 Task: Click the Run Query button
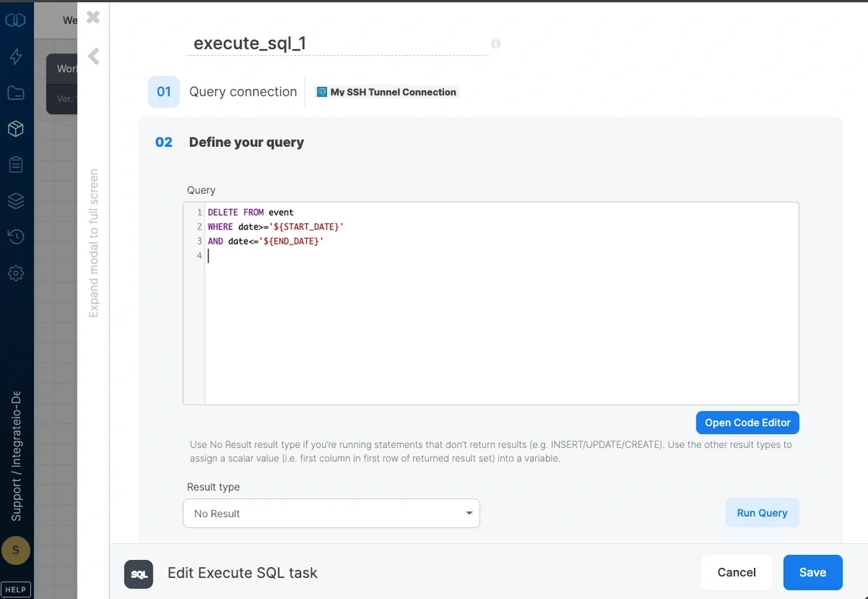click(762, 512)
